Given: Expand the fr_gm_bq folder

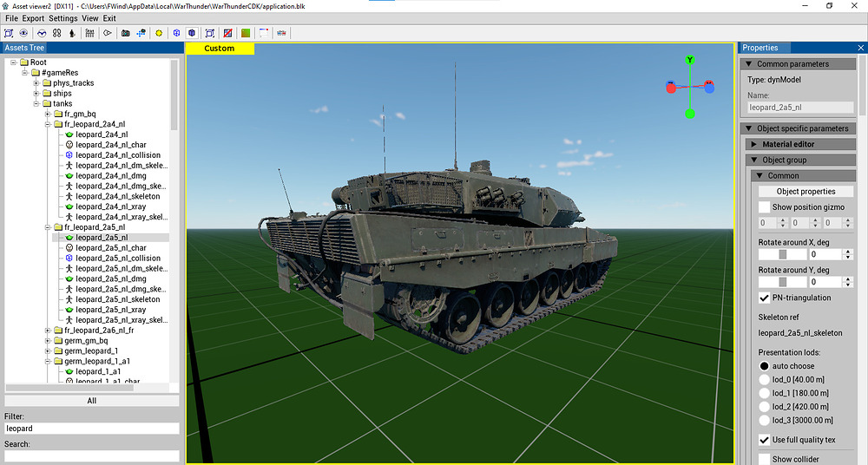Looking at the screenshot, I should [x=48, y=114].
